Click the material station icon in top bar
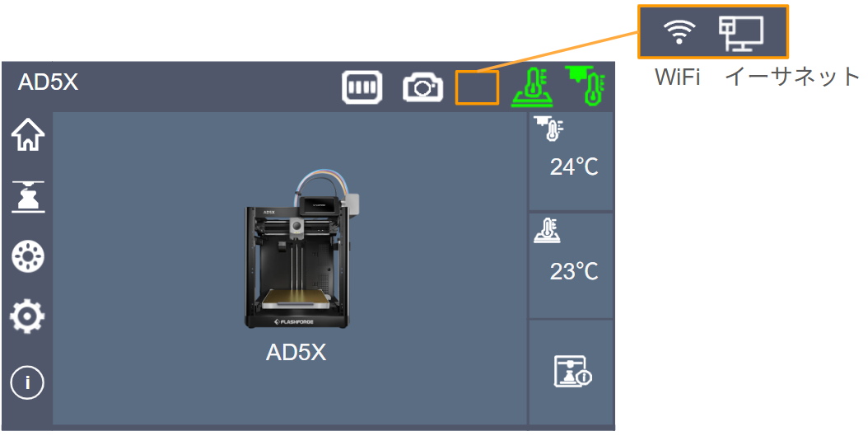Screen dimensions: 868x436 click(x=362, y=87)
